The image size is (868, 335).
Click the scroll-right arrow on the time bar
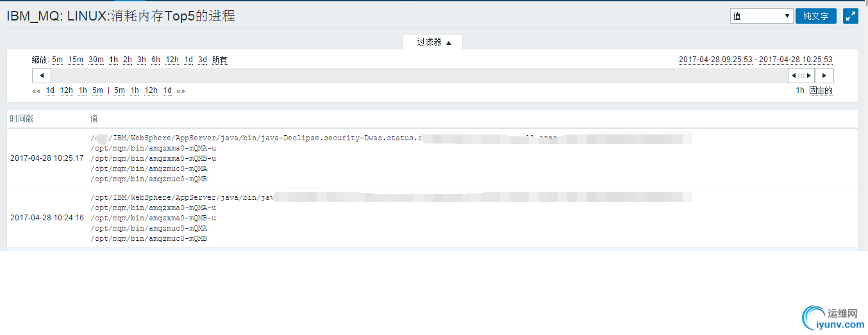tap(824, 76)
